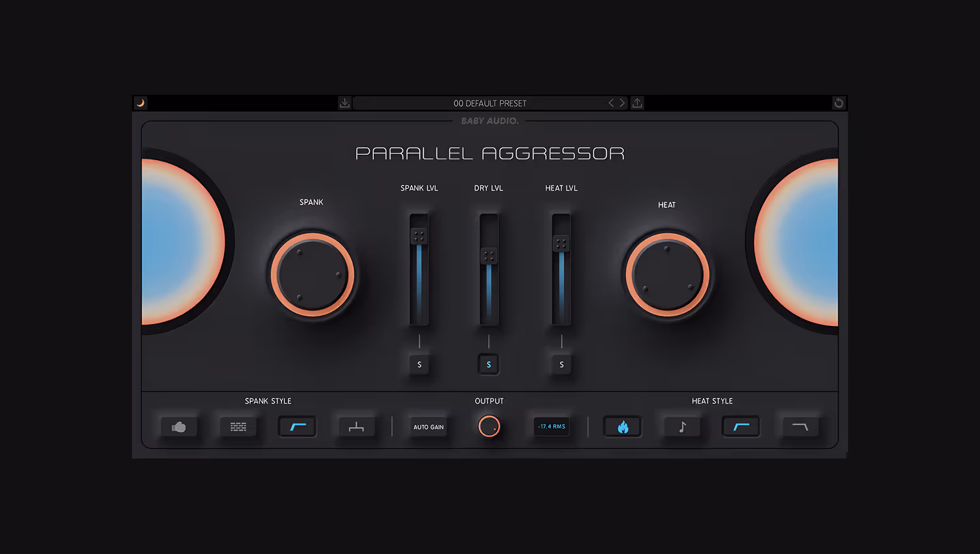This screenshot has height=554, width=980.
Task: Enable AUTO GAIN
Action: pyautogui.click(x=429, y=427)
